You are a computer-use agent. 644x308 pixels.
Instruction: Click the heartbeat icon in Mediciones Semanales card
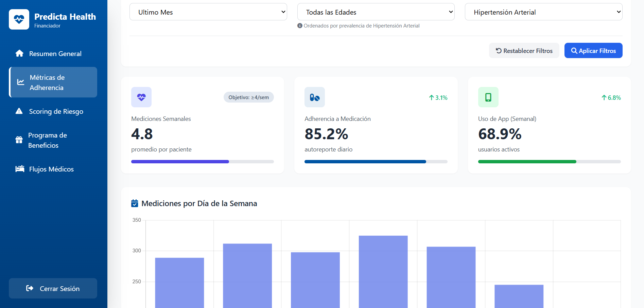point(141,97)
